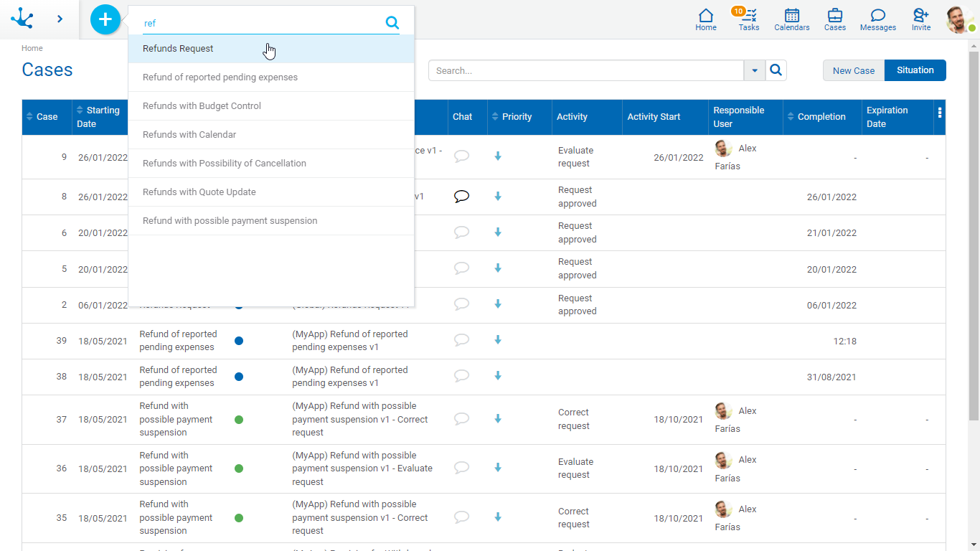The height and width of the screenshot is (551, 980).
Task: Click the magnifier in the ref search box
Action: pyautogui.click(x=392, y=23)
